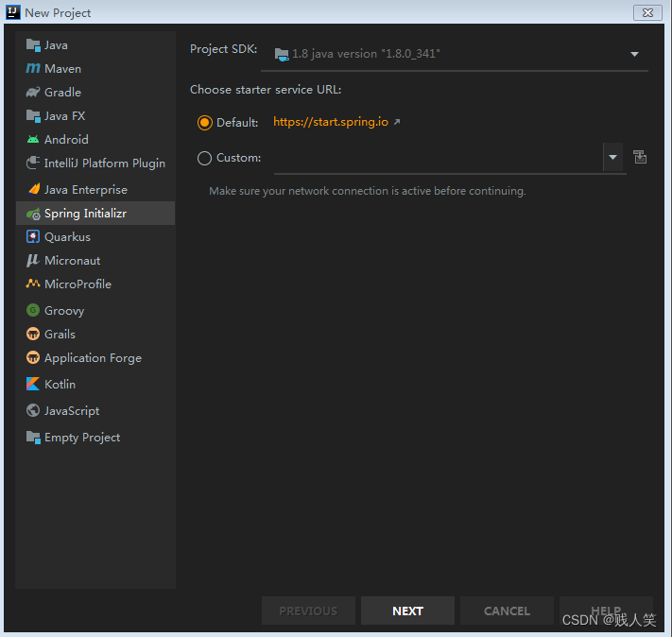Click the NEXT button
This screenshot has height=637, width=672.
(407, 611)
